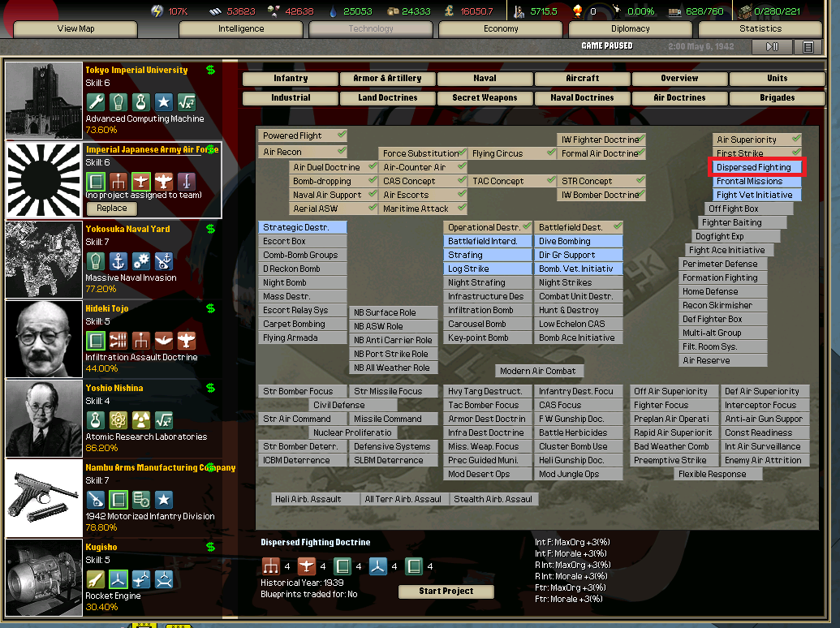Switch to the Diplomacy tab
This screenshot has width=840, height=628.
[631, 28]
